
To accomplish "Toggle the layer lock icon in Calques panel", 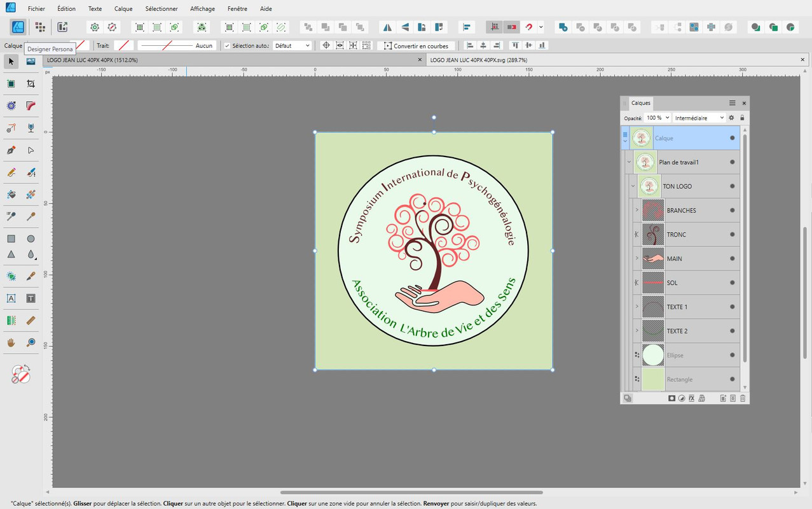I will (742, 118).
